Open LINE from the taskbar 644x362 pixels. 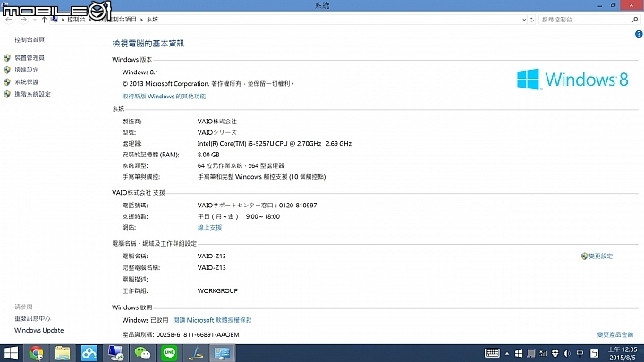tap(169, 353)
